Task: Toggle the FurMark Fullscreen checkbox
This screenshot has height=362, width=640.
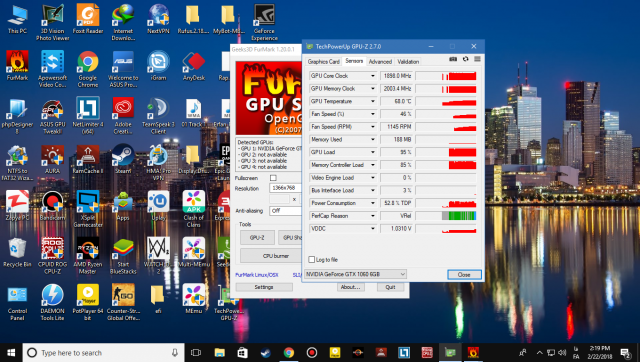Action: (x=273, y=178)
